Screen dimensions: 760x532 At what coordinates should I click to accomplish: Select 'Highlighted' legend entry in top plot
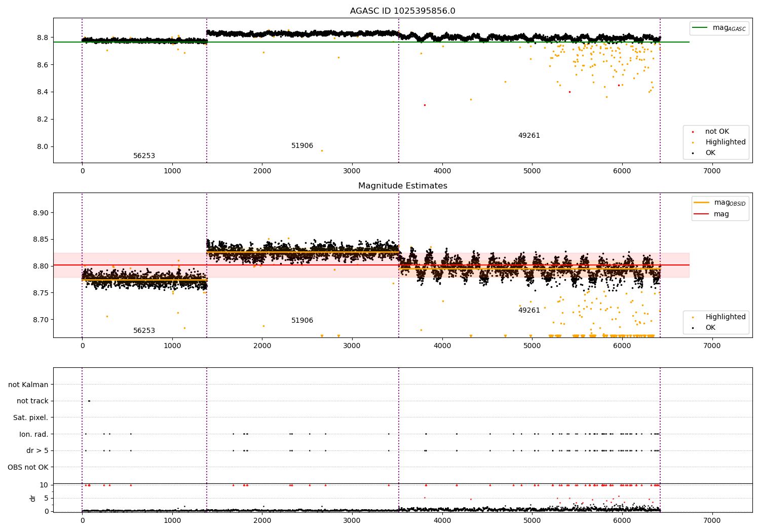coord(725,142)
